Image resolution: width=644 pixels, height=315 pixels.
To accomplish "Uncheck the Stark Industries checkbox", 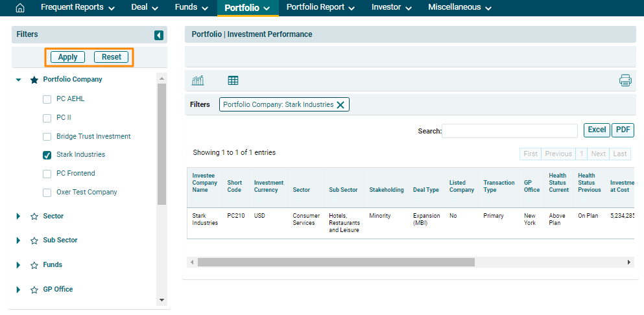I will tap(47, 155).
